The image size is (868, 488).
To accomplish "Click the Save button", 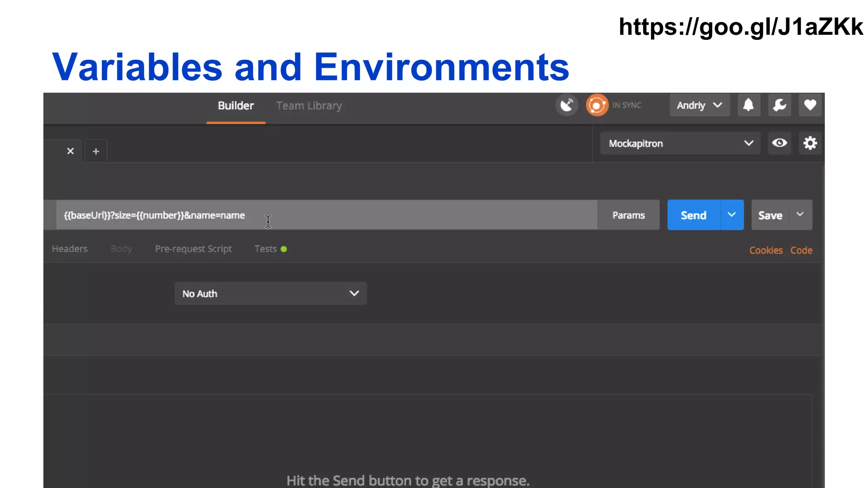I will coord(770,215).
